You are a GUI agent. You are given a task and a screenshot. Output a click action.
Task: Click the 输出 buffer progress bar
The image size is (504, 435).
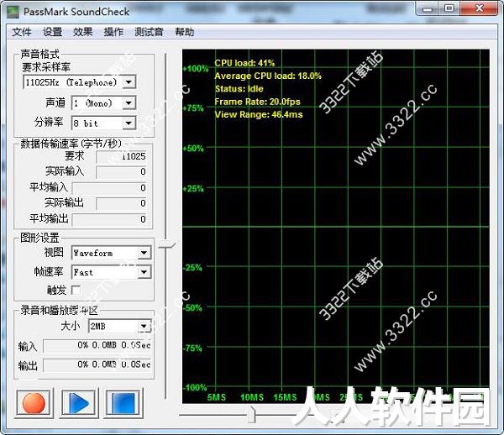click(97, 365)
